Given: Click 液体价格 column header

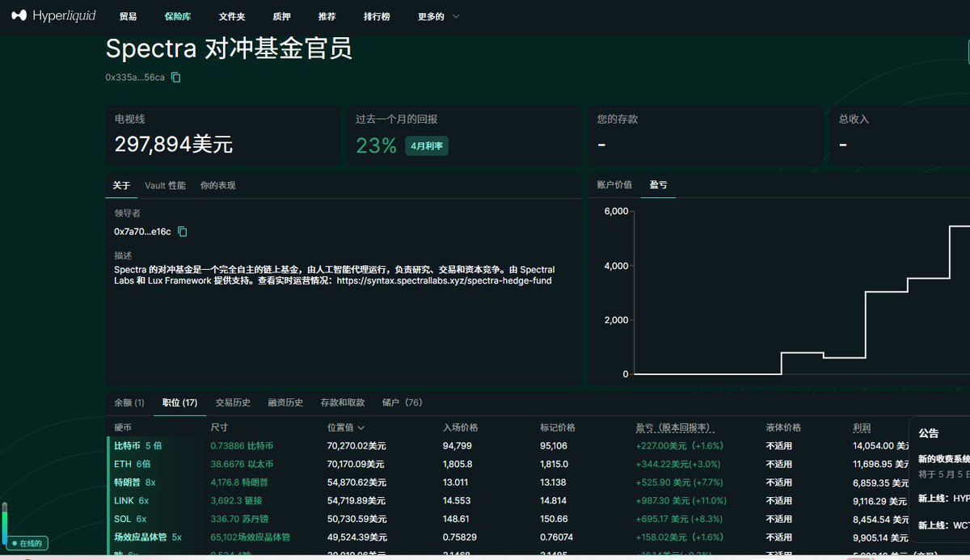Looking at the screenshot, I should coord(783,427).
